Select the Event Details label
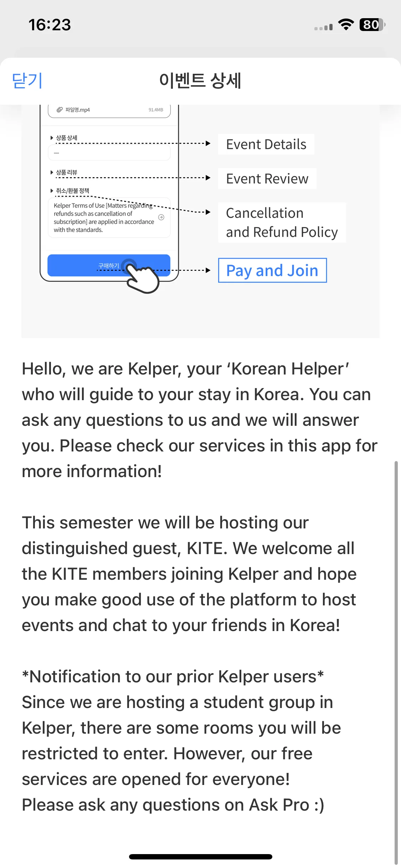Screen dimensions: 401x868 [266, 144]
